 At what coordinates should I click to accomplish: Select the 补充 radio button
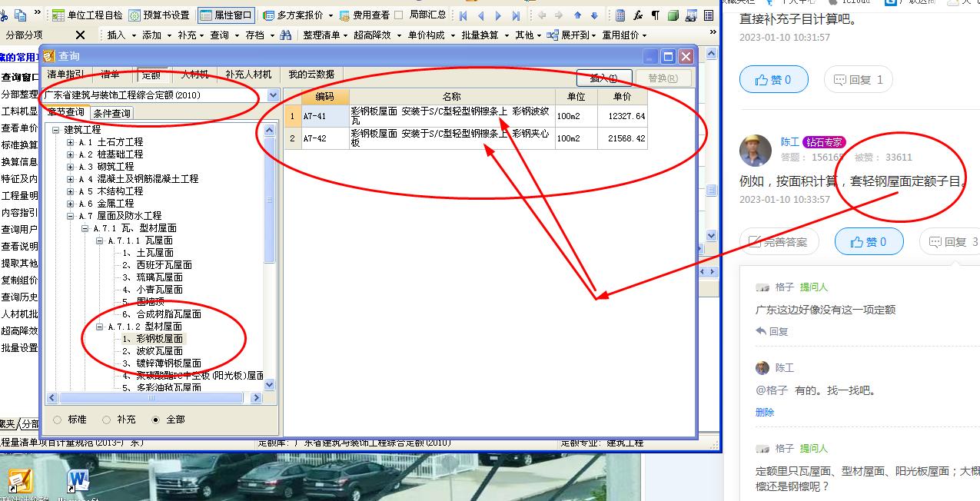tap(107, 420)
